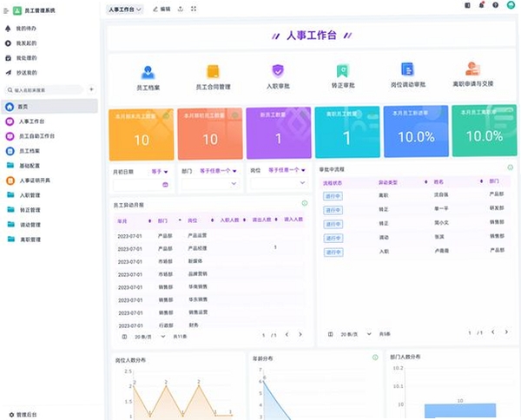The height and width of the screenshot is (420, 521).
Task: Open the 等于任意一个 operator for 岗位
Action: pos(287,170)
